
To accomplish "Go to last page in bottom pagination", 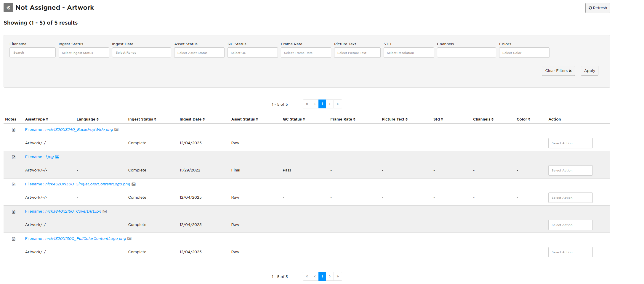I will point(338,276).
